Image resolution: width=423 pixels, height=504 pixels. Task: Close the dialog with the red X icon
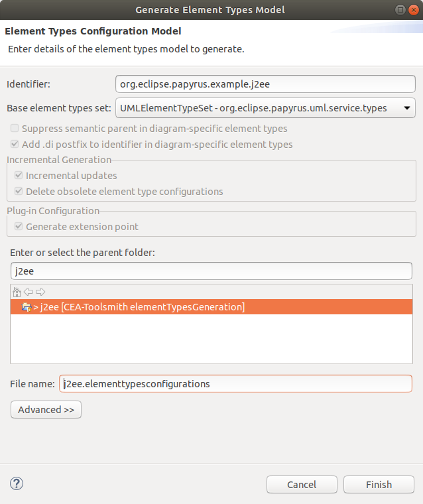[414, 10]
